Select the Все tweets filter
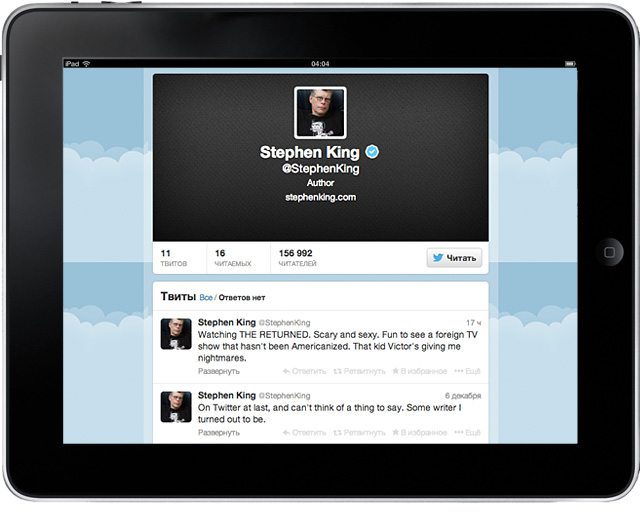Viewport: 640px width, 517px height. 206,297
